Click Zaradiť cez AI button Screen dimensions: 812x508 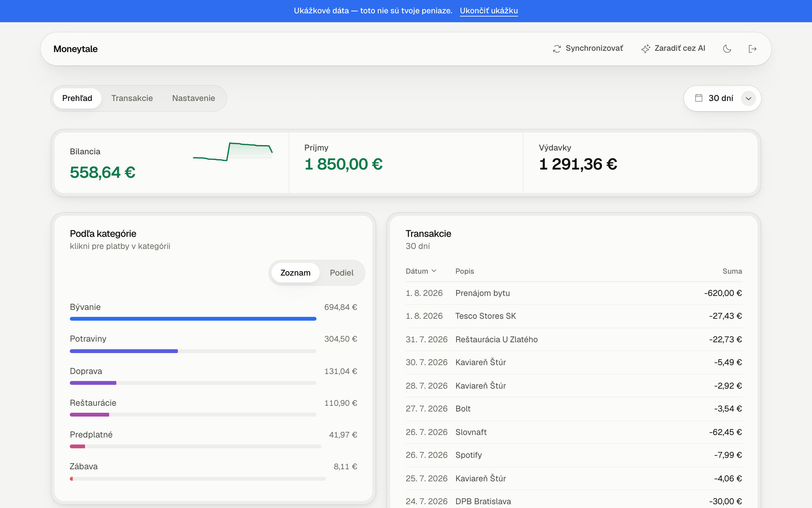(x=673, y=48)
